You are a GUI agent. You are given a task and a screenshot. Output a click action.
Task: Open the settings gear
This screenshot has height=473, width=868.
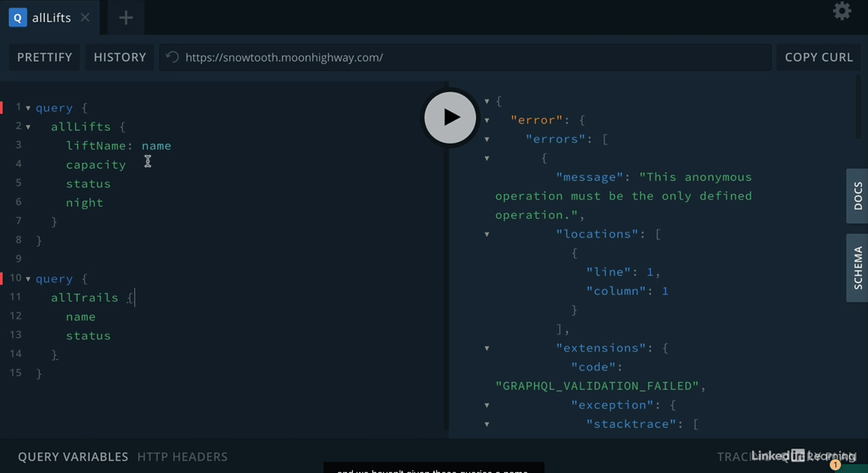[842, 11]
